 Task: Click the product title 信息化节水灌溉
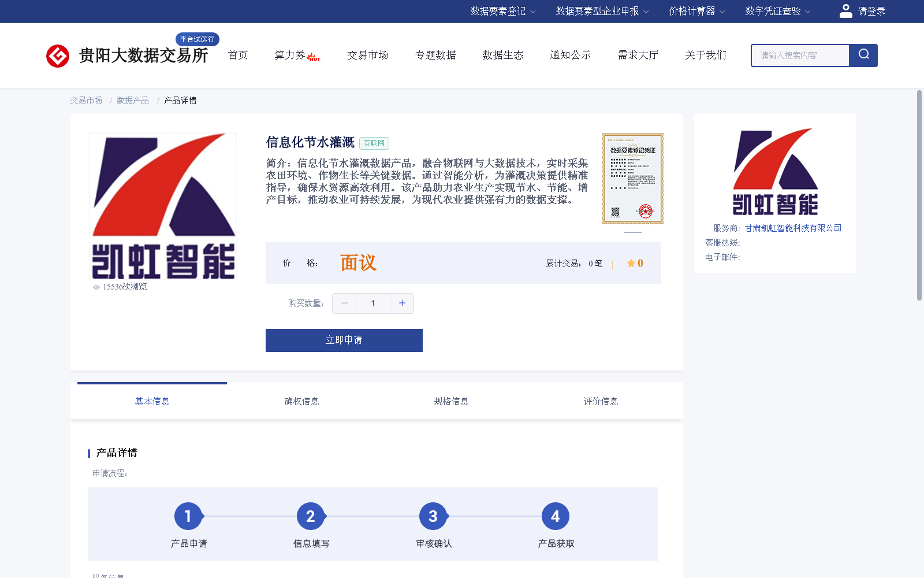pyautogui.click(x=310, y=142)
